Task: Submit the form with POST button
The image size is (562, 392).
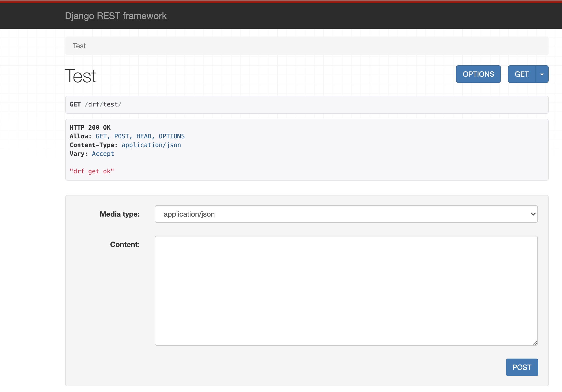Action: coord(522,367)
